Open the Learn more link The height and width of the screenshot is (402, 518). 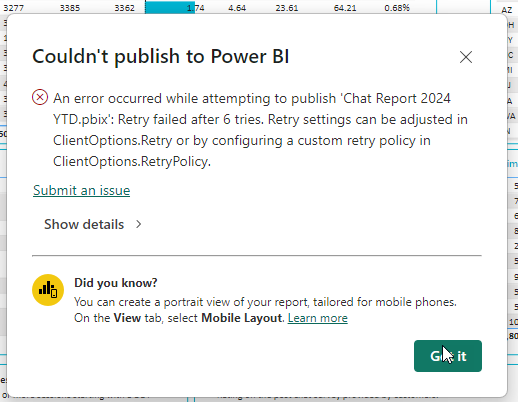(317, 318)
